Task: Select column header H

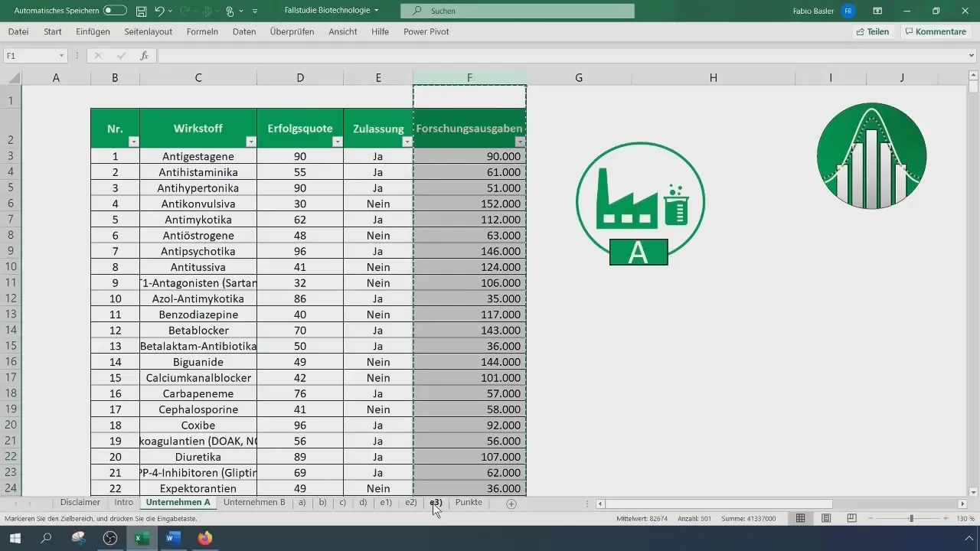Action: click(x=714, y=77)
